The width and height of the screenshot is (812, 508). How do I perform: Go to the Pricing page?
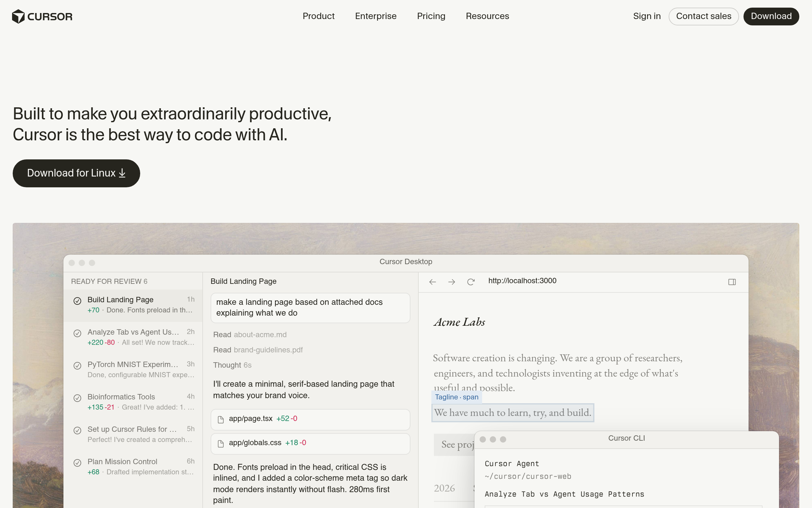431,16
